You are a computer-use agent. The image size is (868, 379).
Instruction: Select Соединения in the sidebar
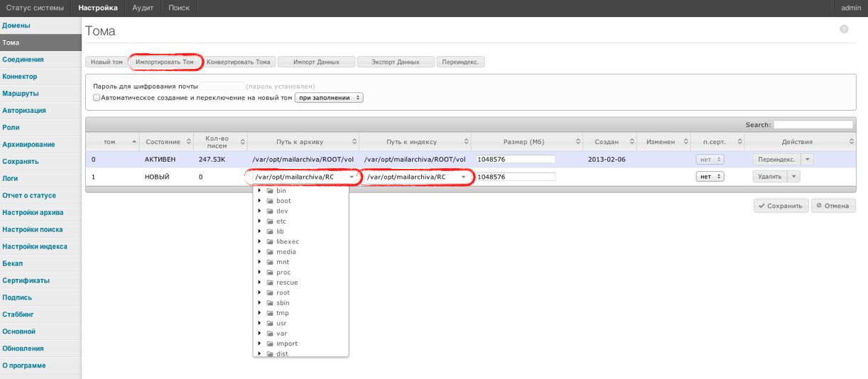[40, 60]
